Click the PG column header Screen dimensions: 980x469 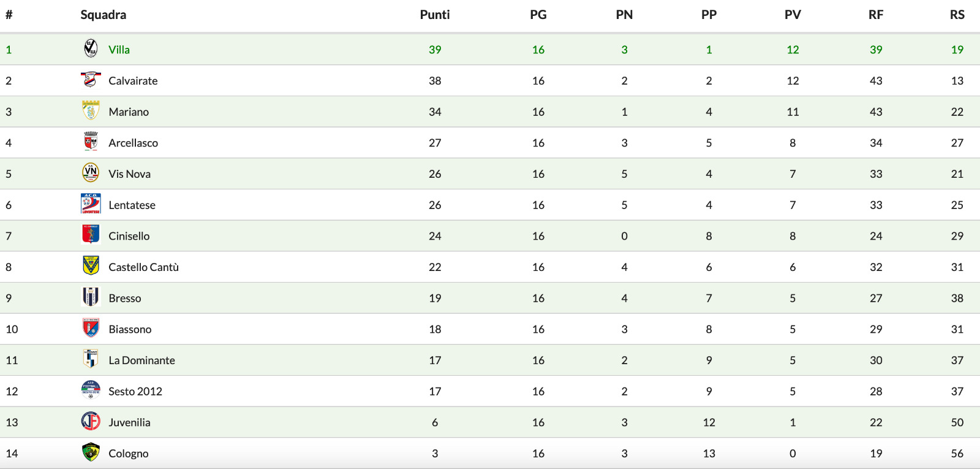538,15
